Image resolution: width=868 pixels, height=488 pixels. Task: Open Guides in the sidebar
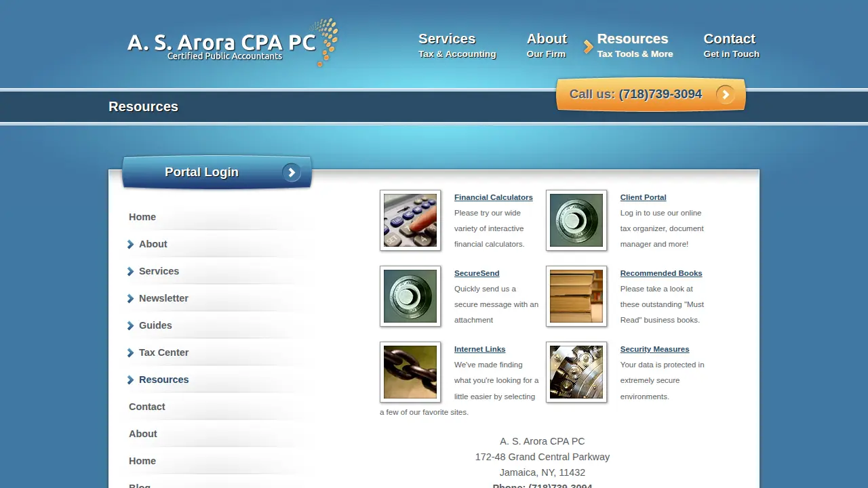[x=155, y=325]
